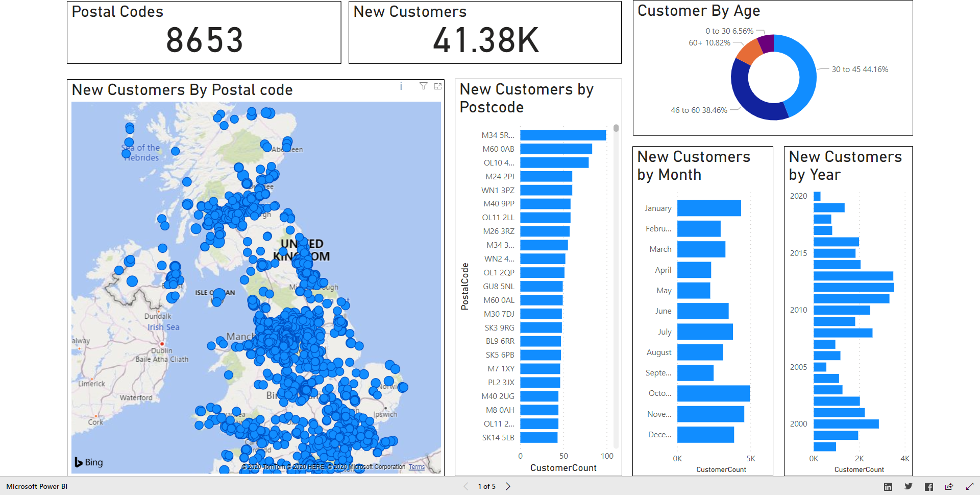Go to the next report page

point(508,486)
